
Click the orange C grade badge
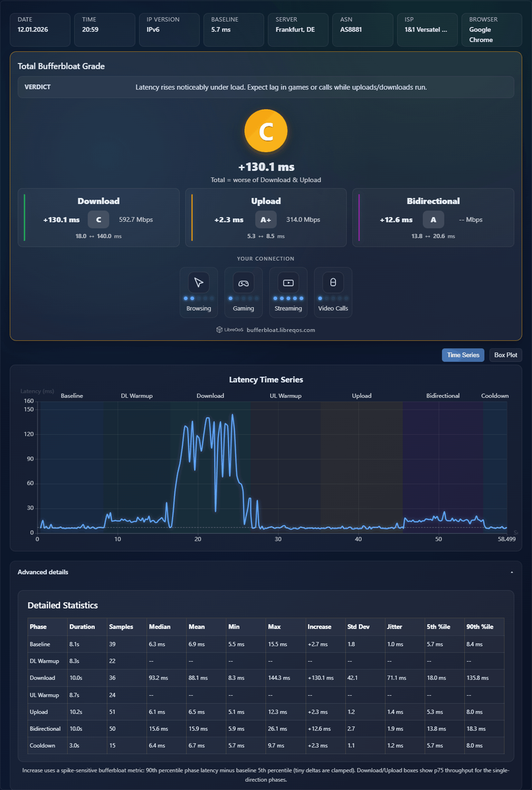[266, 132]
